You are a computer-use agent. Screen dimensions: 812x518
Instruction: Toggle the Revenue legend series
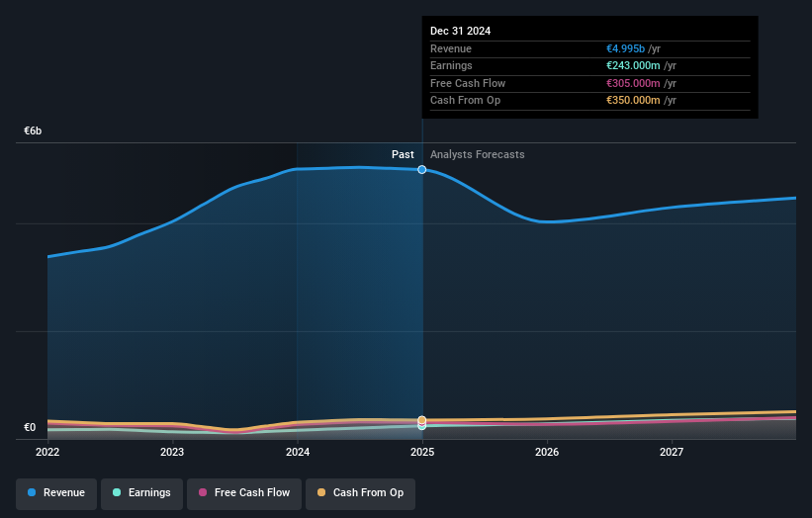coord(56,493)
